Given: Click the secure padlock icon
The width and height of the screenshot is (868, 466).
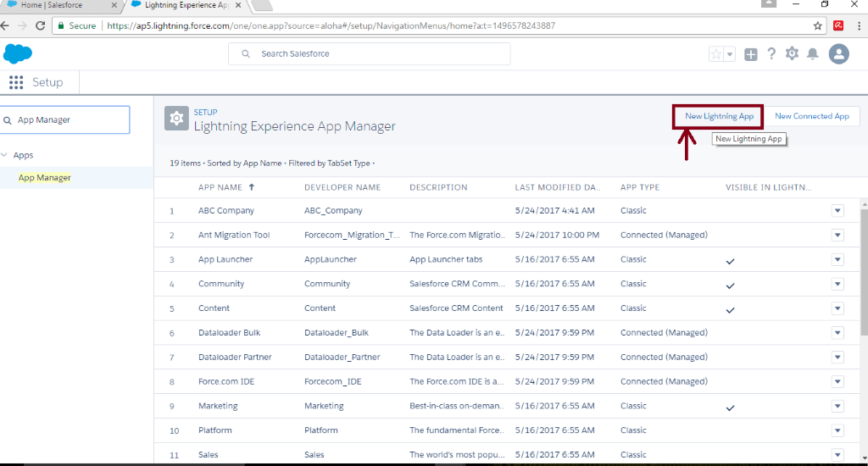Looking at the screenshot, I should point(61,25).
